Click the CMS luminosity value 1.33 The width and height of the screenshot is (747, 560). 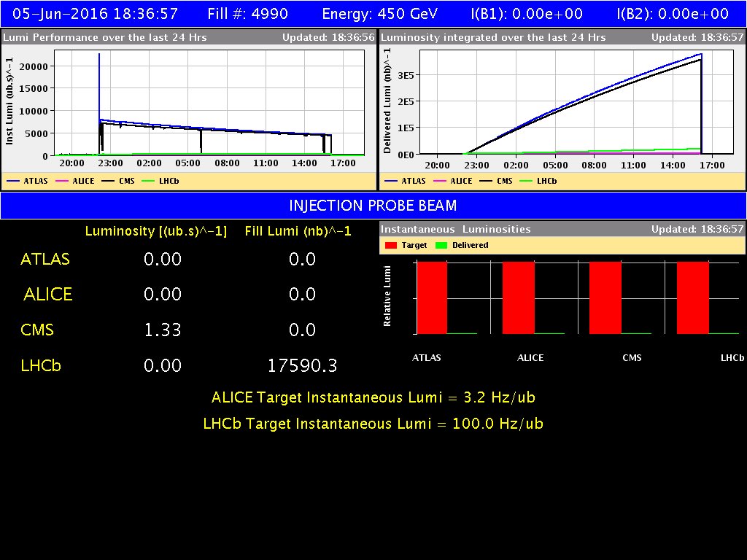point(163,330)
